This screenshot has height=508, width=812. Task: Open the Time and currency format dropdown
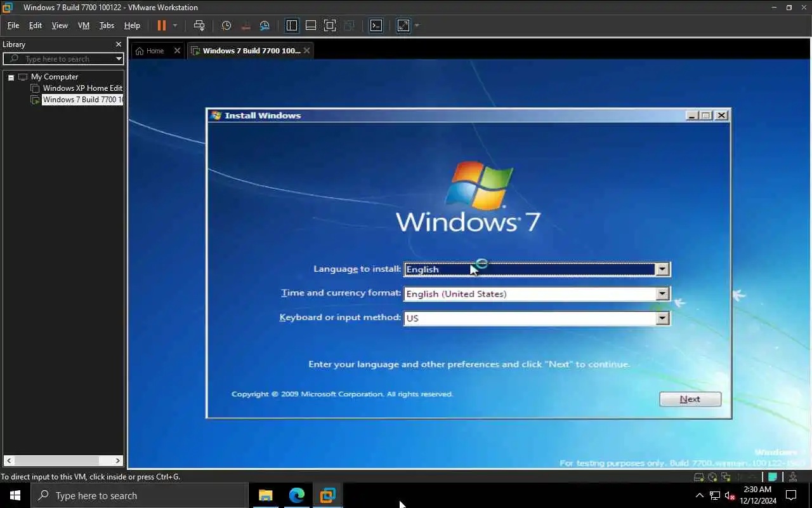tap(662, 293)
